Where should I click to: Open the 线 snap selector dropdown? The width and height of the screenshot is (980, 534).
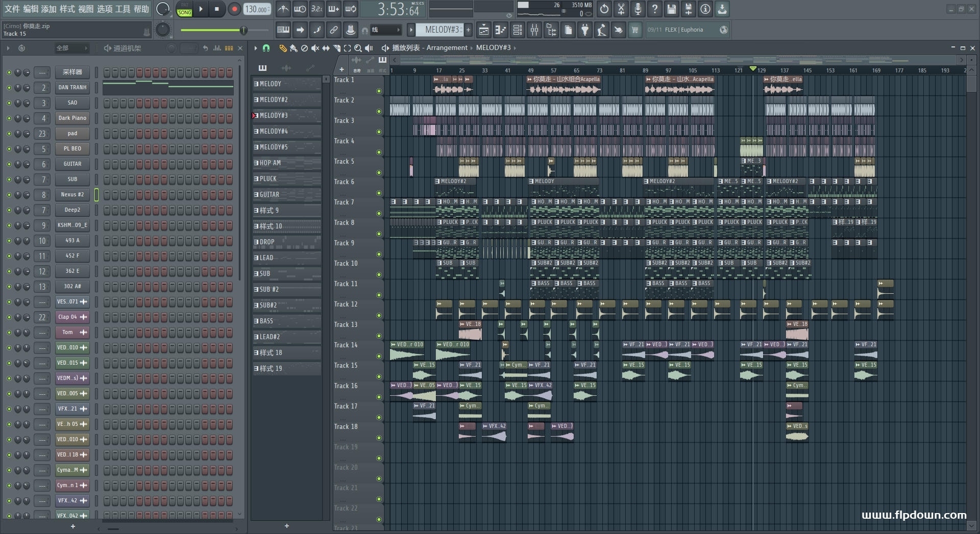385,30
